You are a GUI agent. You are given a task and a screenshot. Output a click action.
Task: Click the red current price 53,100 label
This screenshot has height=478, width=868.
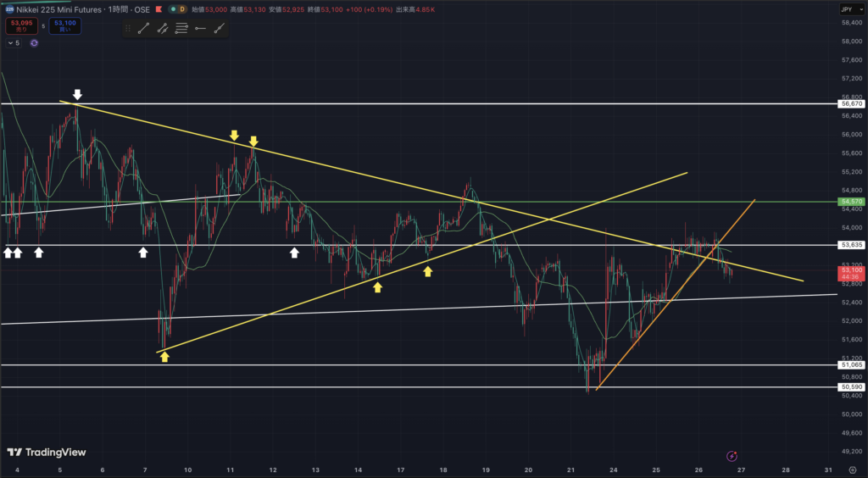(x=850, y=269)
